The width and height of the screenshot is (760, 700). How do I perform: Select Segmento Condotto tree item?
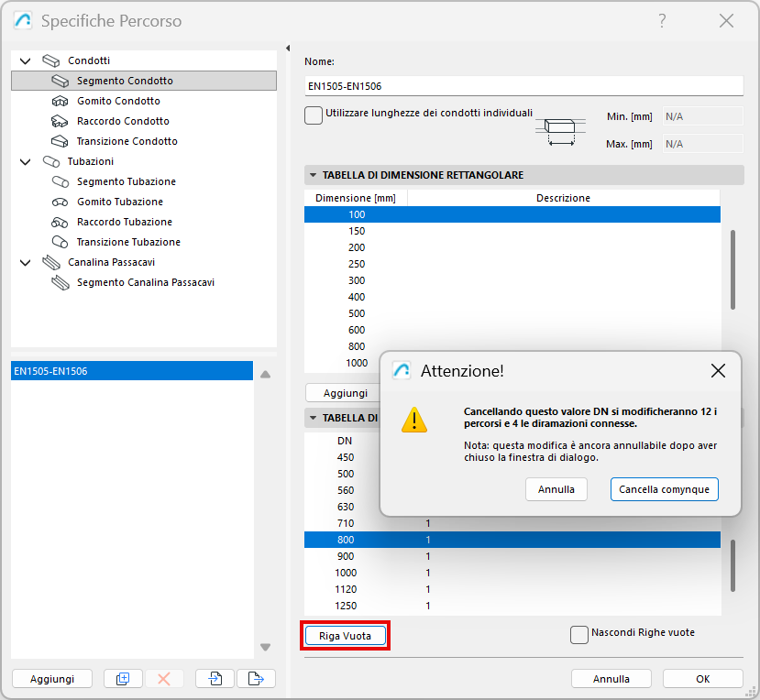tap(144, 81)
